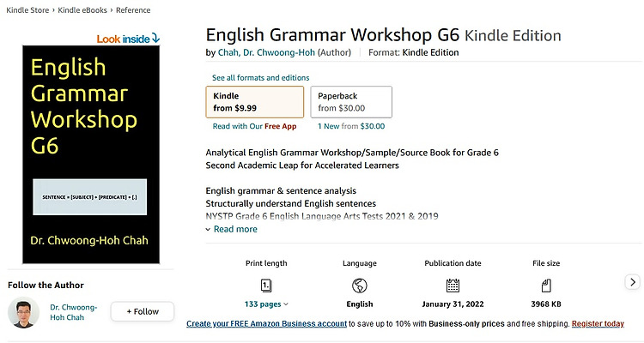Open the English Grammar Workshop G6 cover

tap(91, 154)
